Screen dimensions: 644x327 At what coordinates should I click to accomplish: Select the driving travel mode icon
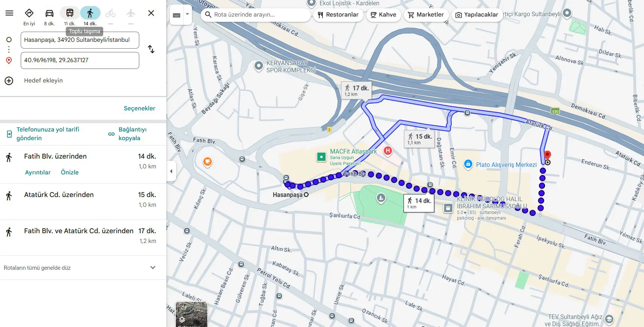point(49,14)
